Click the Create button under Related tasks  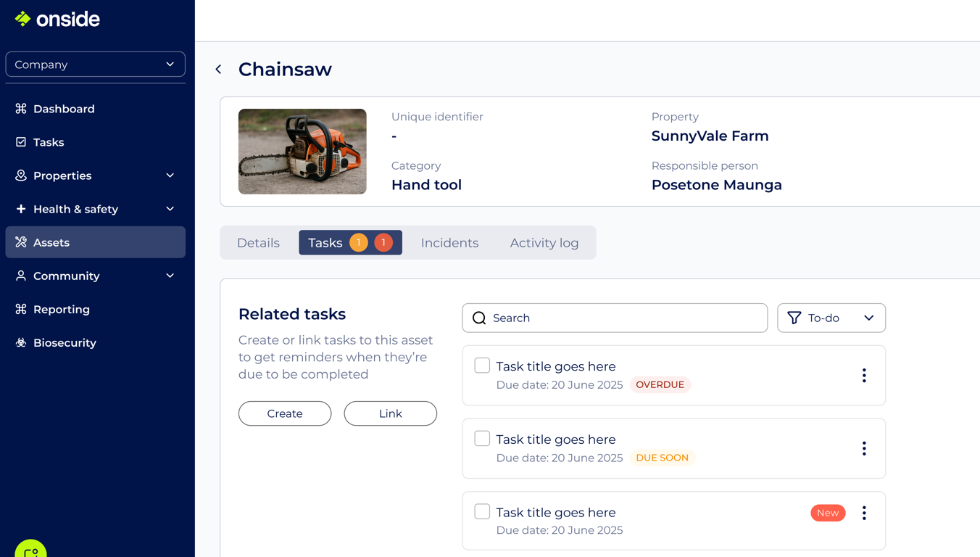tap(285, 413)
